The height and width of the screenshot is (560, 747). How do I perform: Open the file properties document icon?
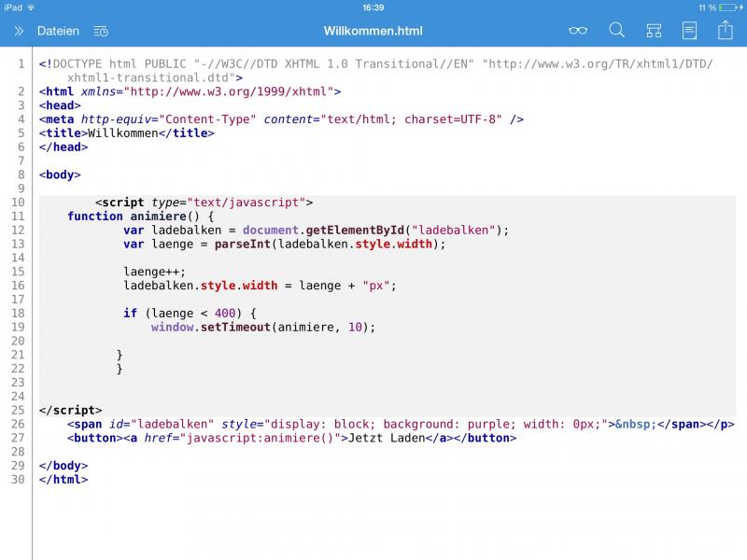pyautogui.click(x=689, y=31)
